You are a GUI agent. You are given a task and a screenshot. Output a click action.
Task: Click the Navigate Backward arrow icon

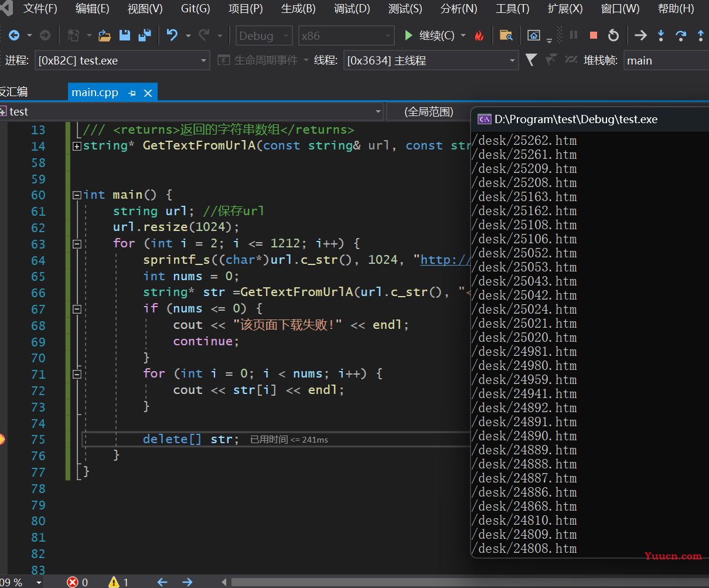14,36
